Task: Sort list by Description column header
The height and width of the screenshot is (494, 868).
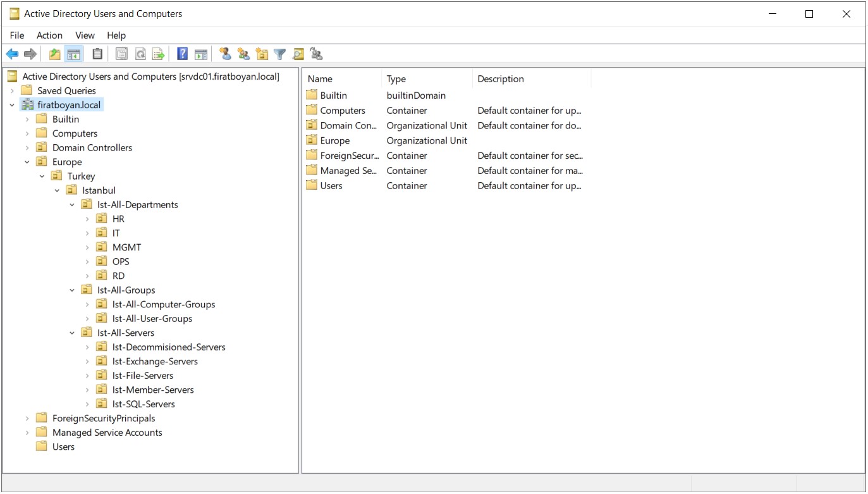Action: click(x=532, y=79)
